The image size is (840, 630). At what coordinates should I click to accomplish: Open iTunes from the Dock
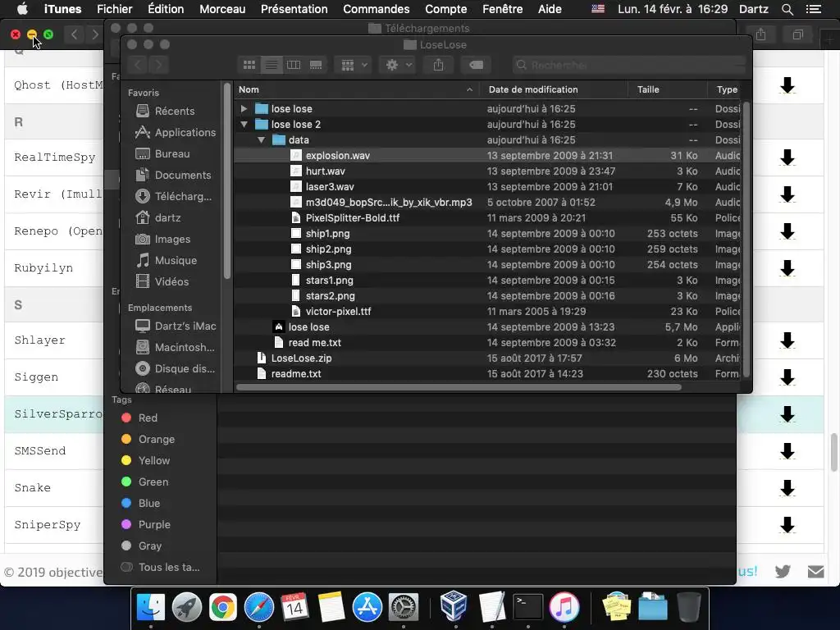coord(564,608)
